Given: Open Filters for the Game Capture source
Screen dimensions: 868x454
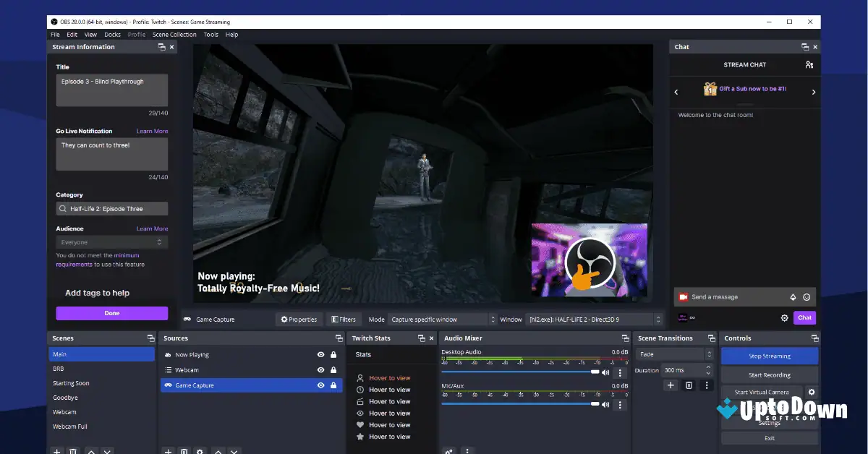Looking at the screenshot, I should 343,319.
